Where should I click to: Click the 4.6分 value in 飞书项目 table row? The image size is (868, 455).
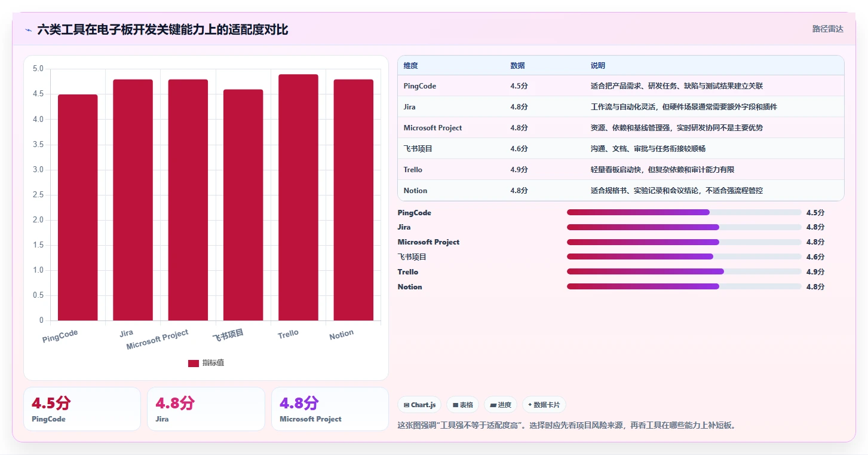(x=519, y=149)
